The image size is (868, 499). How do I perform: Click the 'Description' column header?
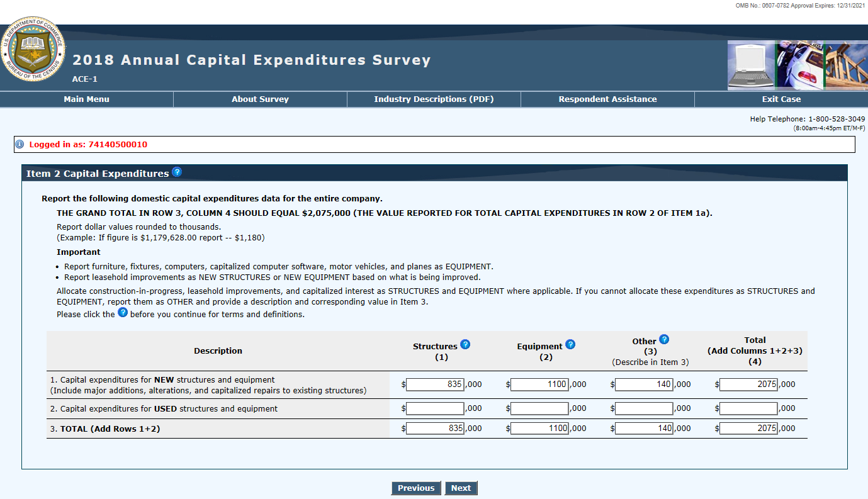pos(218,351)
